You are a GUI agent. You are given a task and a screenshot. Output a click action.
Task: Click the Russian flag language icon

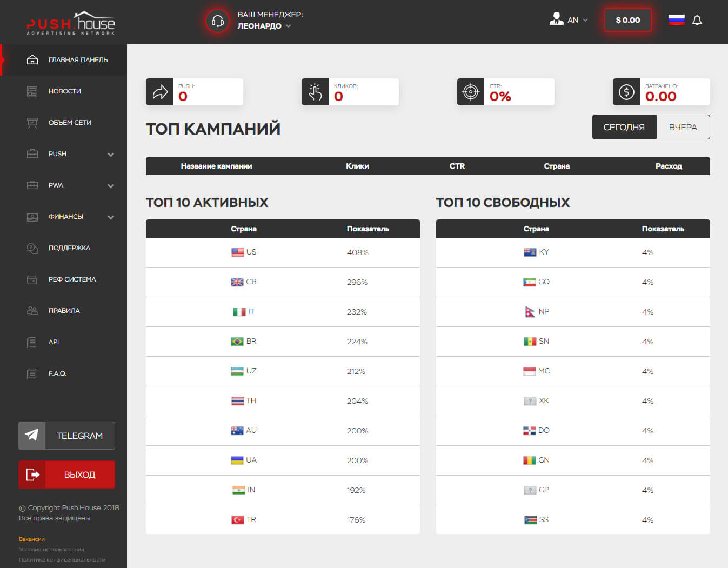[677, 20]
